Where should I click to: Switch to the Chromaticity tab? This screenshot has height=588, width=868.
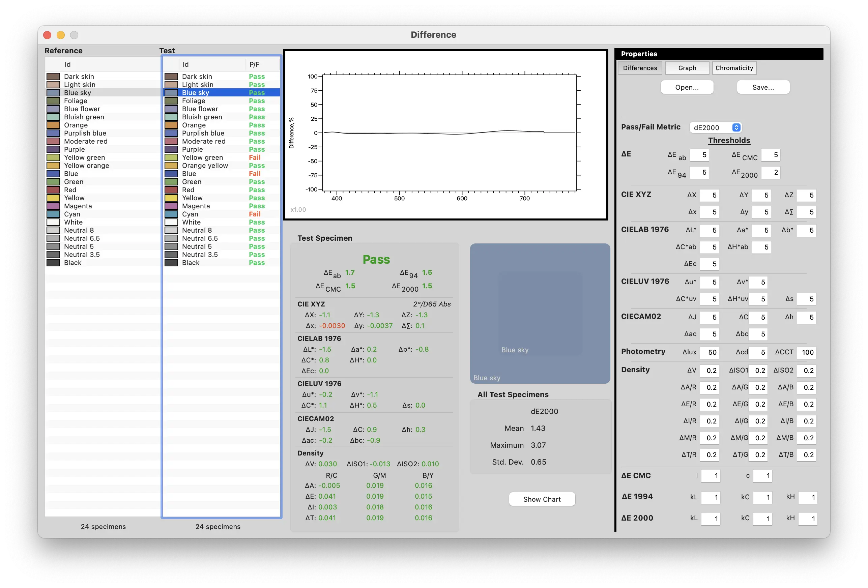[734, 68]
